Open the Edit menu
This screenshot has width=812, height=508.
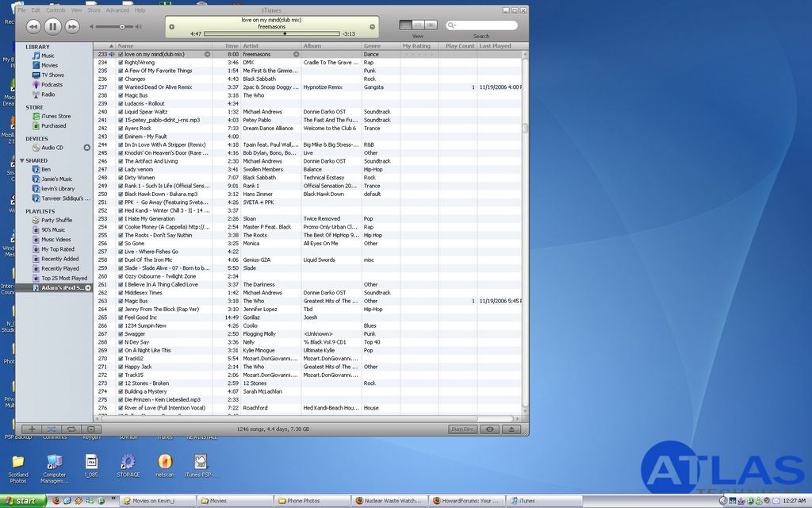(x=36, y=10)
